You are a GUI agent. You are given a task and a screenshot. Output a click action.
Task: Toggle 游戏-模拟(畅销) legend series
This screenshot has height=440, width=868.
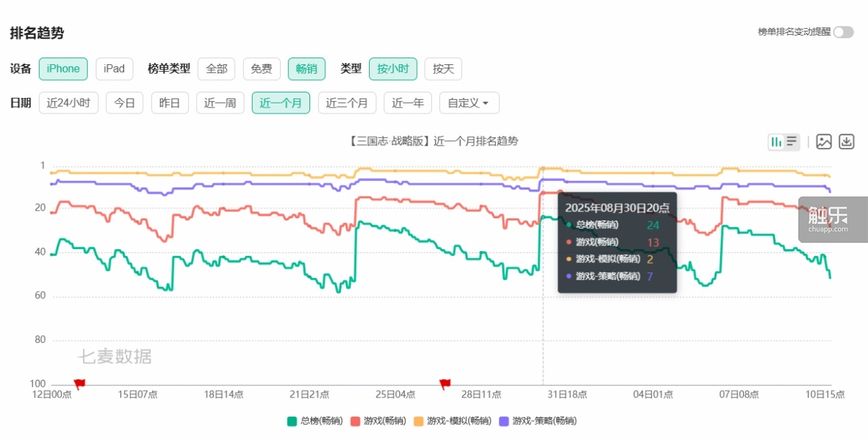tap(452, 421)
